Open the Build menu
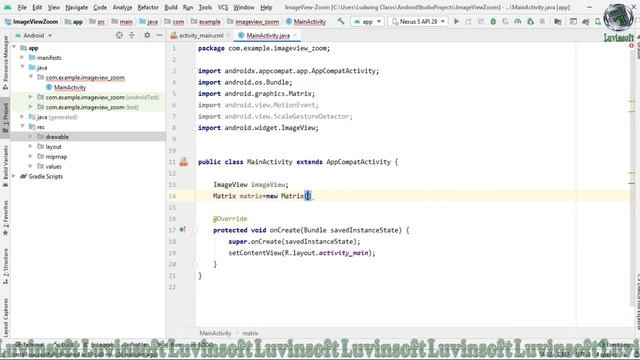Screen dimensions: 640x360 171,7
